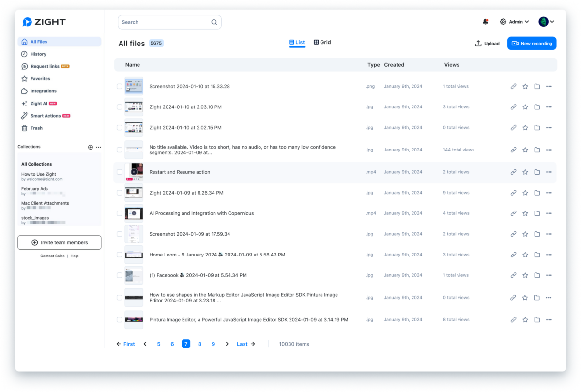The image size is (581, 392).
Task: View the History section
Action: pos(38,54)
